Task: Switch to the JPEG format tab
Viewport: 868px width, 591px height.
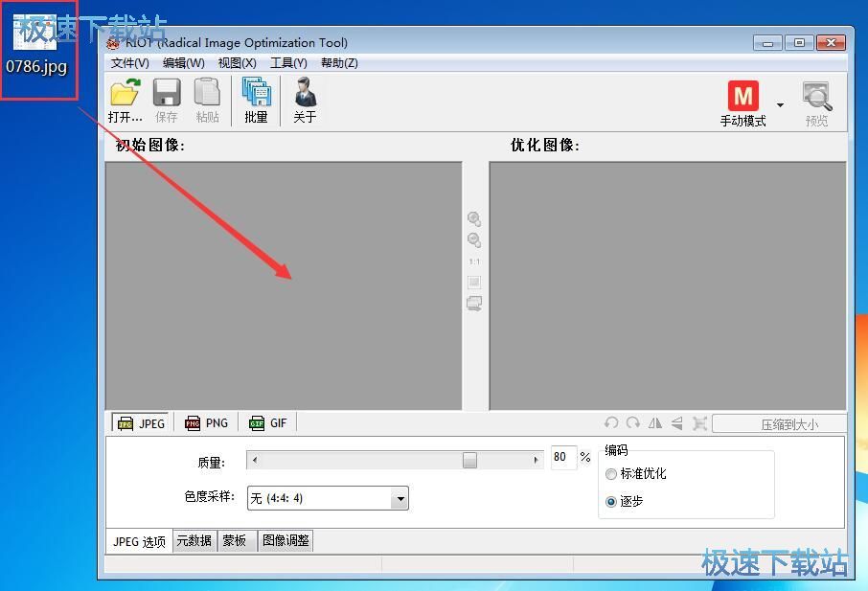Action: click(141, 423)
